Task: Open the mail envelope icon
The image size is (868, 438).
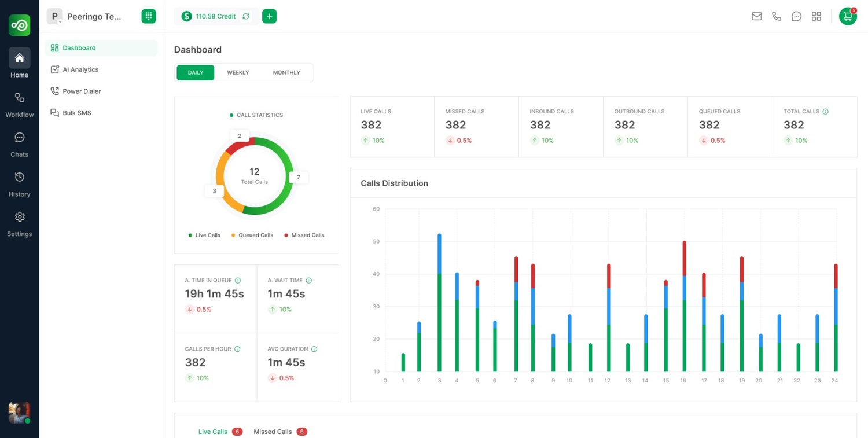Action: [756, 16]
